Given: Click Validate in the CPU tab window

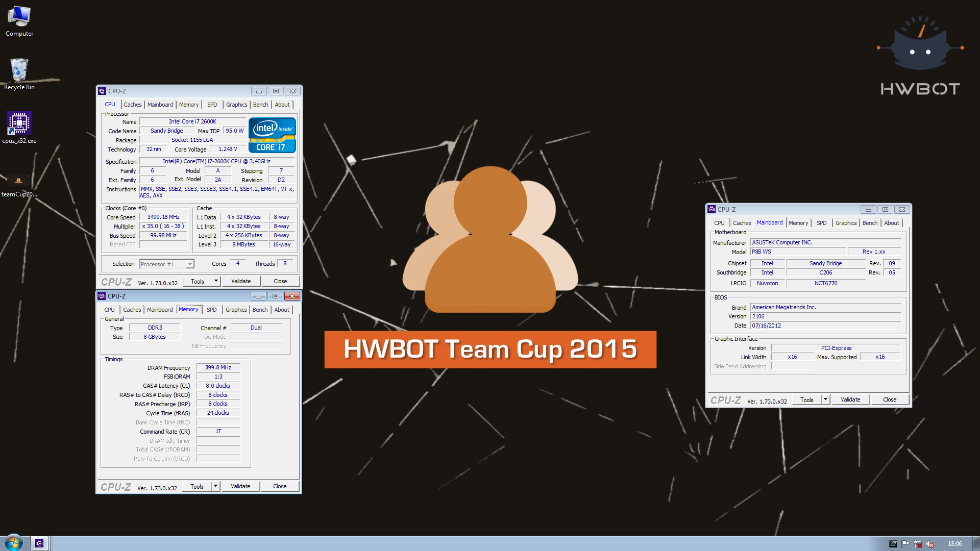Looking at the screenshot, I should pyautogui.click(x=241, y=281).
